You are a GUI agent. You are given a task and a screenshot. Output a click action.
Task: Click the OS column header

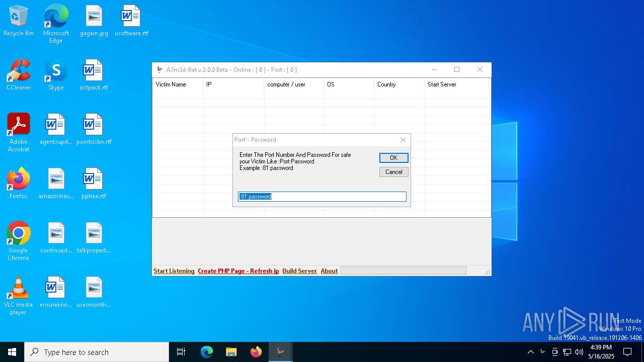tap(349, 84)
